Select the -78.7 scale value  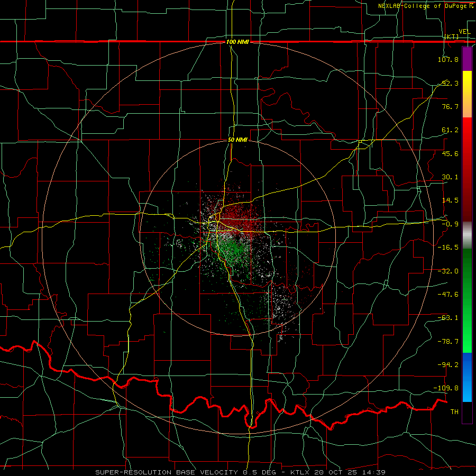pos(448,341)
